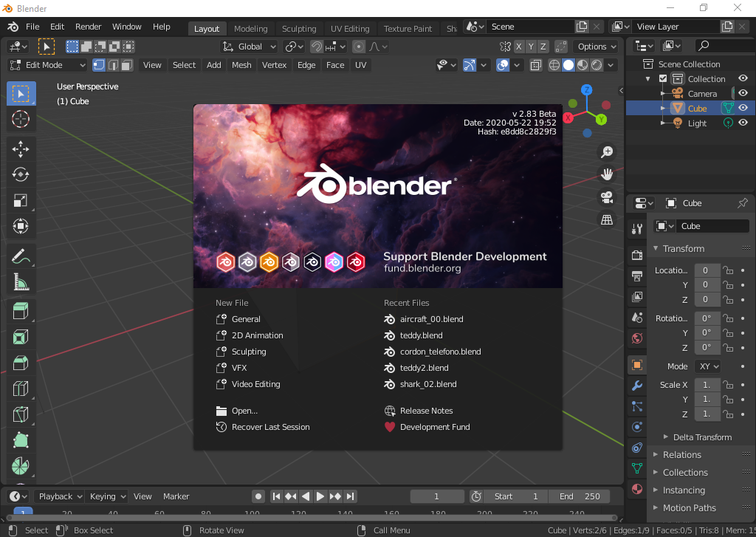Image resolution: width=756 pixels, height=537 pixels.
Task: Open the Render properties tab
Action: [637, 255]
